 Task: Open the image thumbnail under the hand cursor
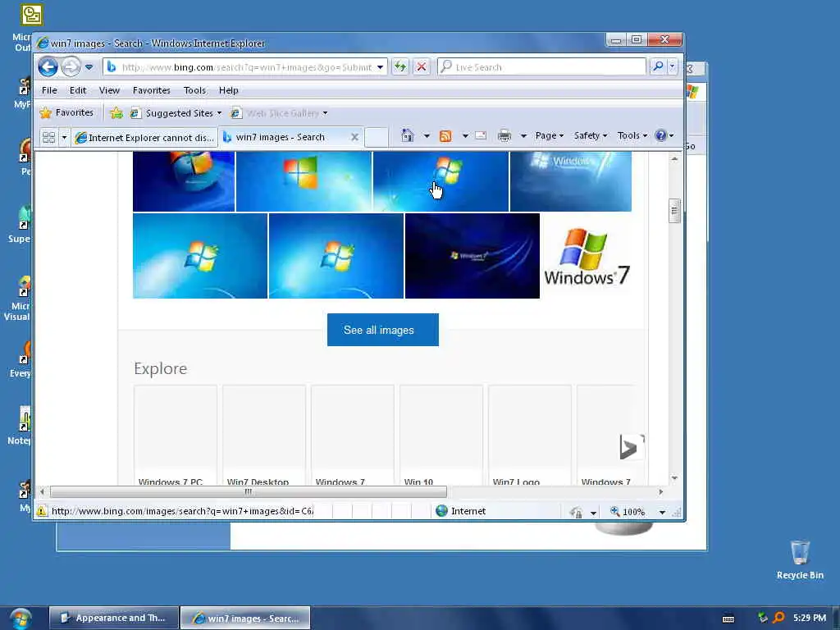tap(441, 181)
